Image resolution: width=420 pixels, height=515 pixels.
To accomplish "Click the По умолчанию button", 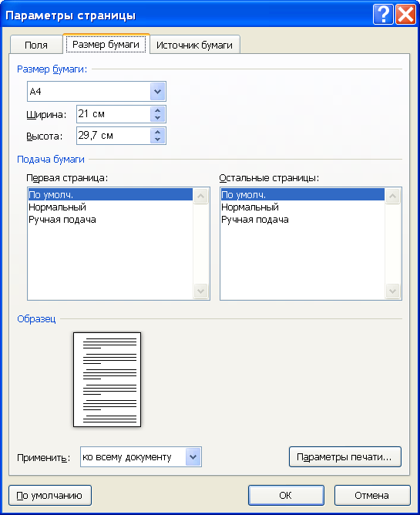I will 50,495.
